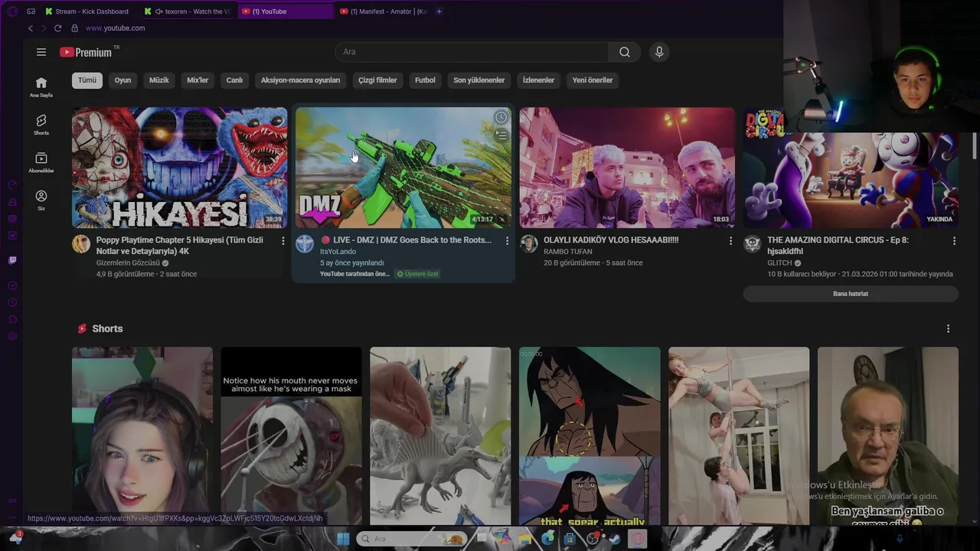Image resolution: width=980 pixels, height=551 pixels.
Task: Open ItsYoLando channel avatar
Action: (305, 244)
